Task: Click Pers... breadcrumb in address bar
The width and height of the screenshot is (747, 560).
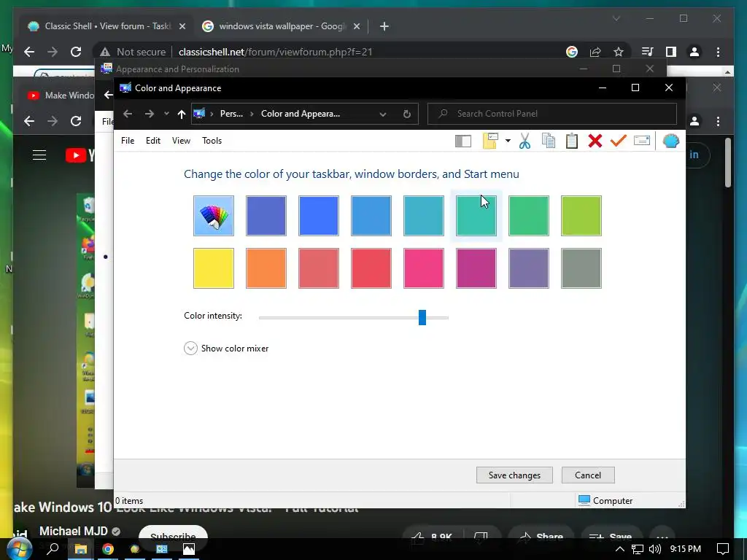Action: (x=231, y=114)
